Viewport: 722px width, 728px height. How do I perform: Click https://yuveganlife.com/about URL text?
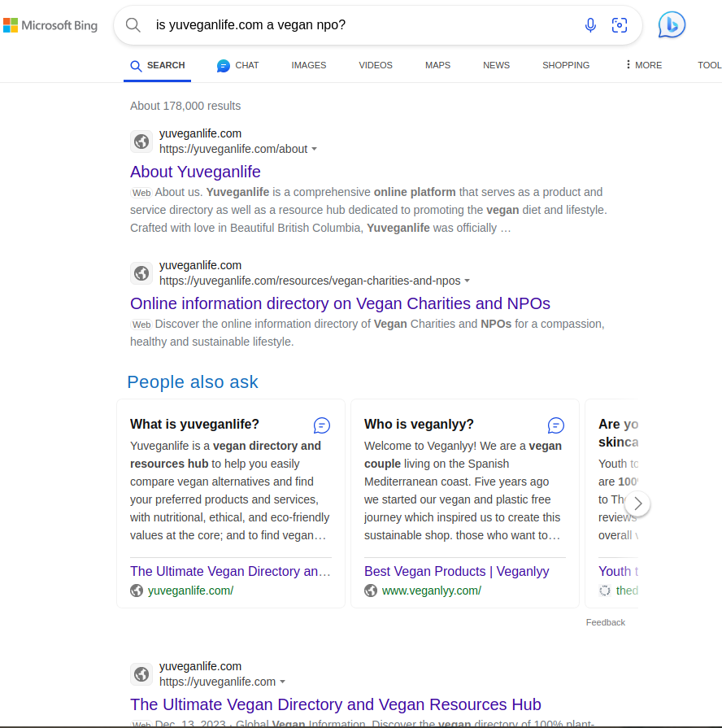[x=233, y=149]
